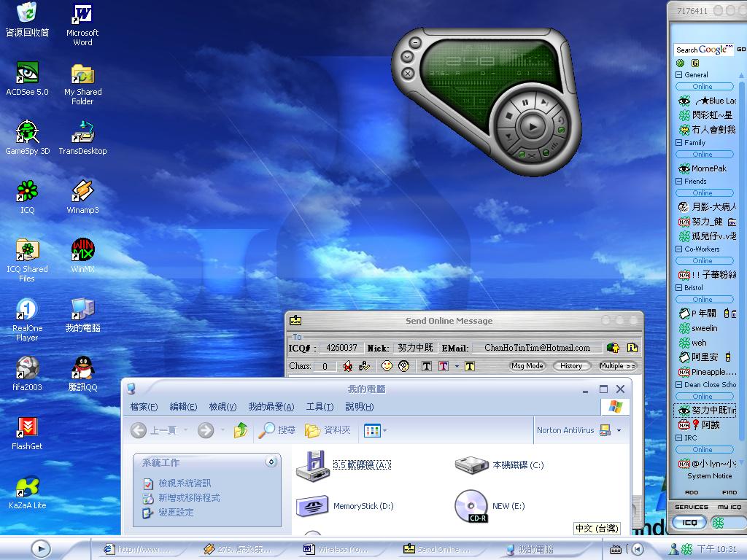The image size is (747, 560).
Task: Insert a smiley emoticon in ICQ message
Action: click(x=387, y=366)
